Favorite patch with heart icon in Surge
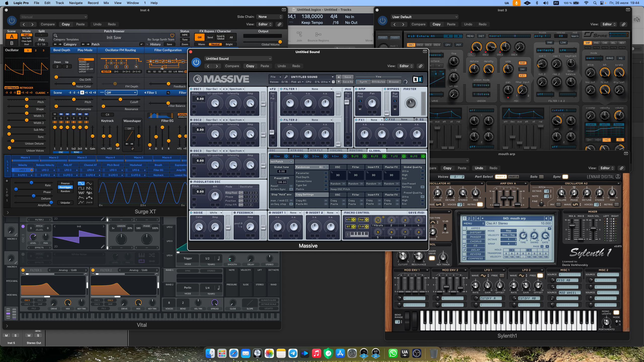 click(172, 35)
